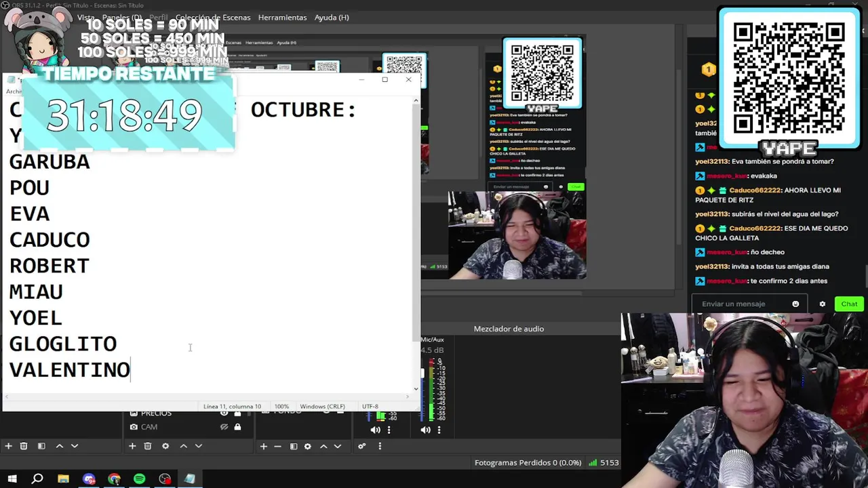Viewport: 868px width, 488px height.
Task: Click Notepad scrollbar down arrow
Action: (416, 388)
